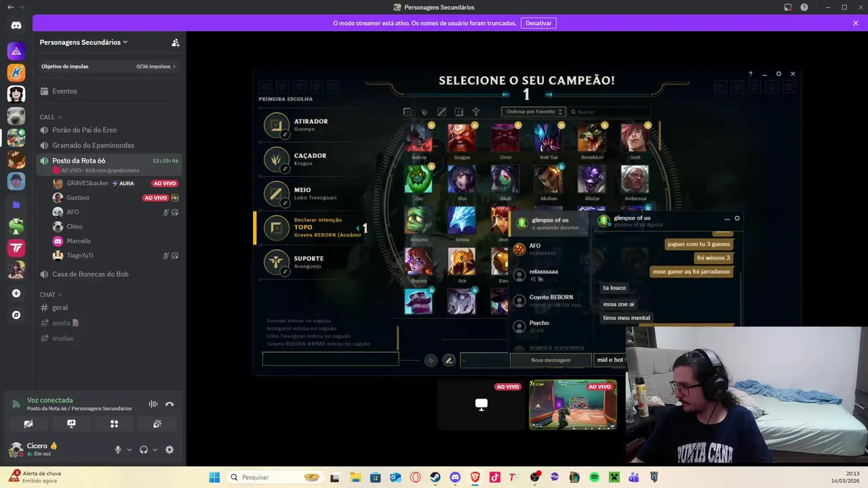Click the pencil edit icon below champion grid

tap(448, 361)
